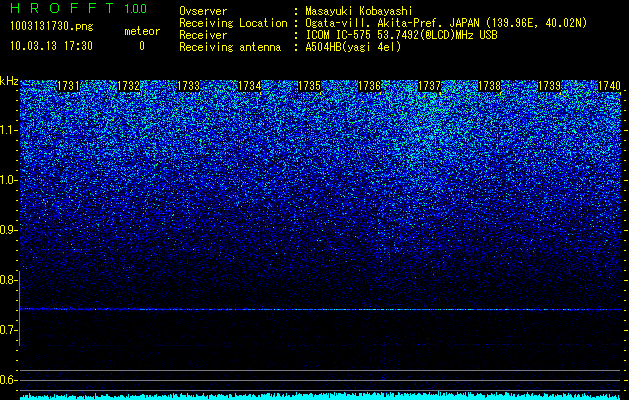
Task: Click the 1737 time marker
Action: point(429,86)
